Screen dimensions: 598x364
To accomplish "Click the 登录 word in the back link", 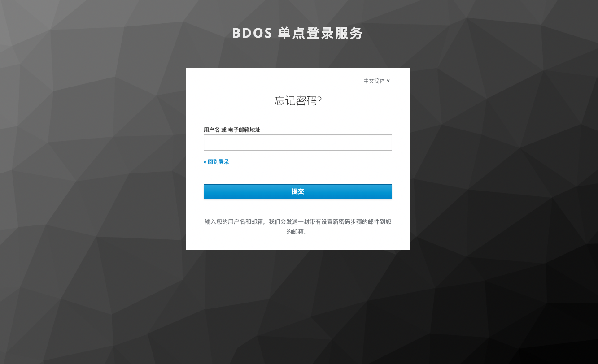I will coord(224,162).
